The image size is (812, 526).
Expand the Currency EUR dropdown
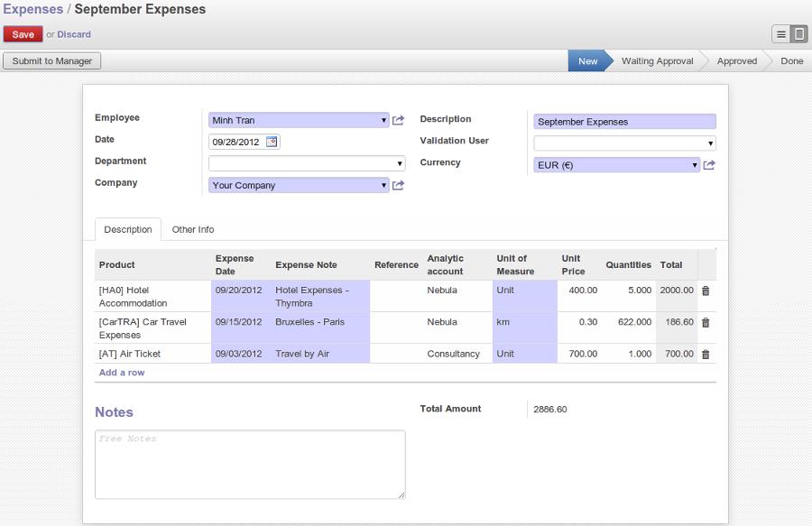click(616, 165)
